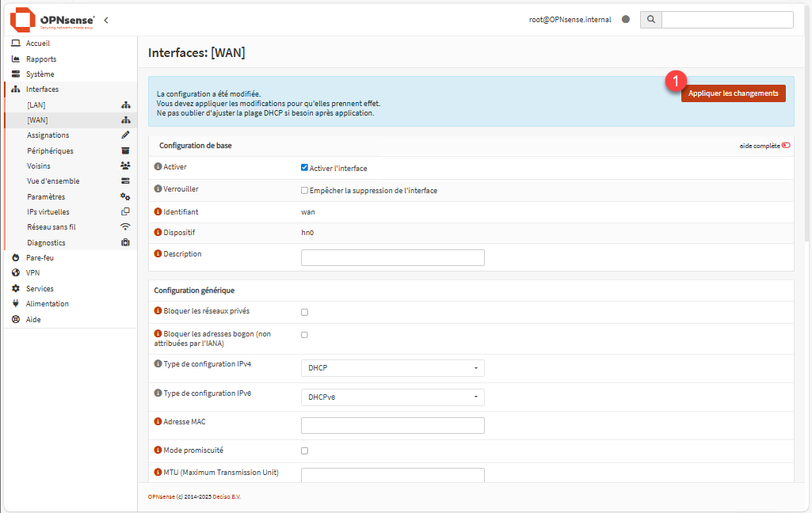Select the [LAN] interface entry
812x513 pixels.
36,104
